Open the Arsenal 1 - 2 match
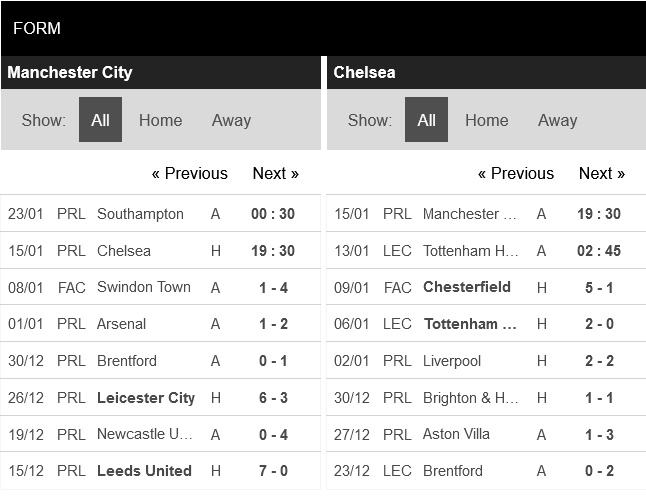The width and height of the screenshot is (646, 501). point(272,324)
